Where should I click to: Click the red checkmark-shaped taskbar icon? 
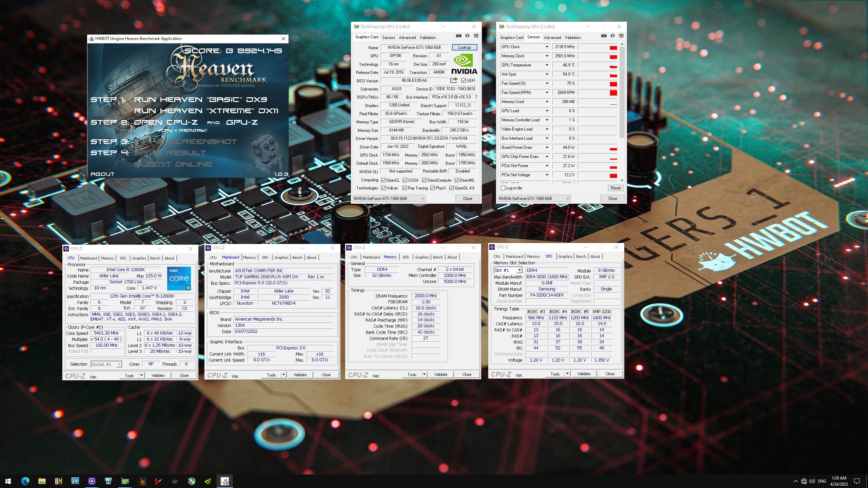click(x=158, y=481)
